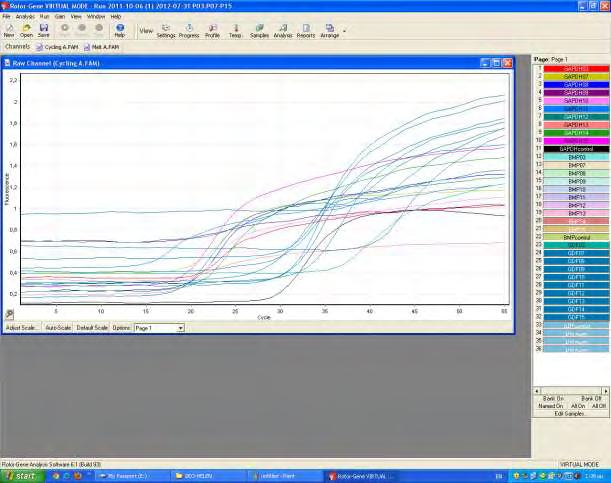Screen dimensions: 611x483
Task: Toggle sample 18 BMP12
Action: (x=576, y=205)
